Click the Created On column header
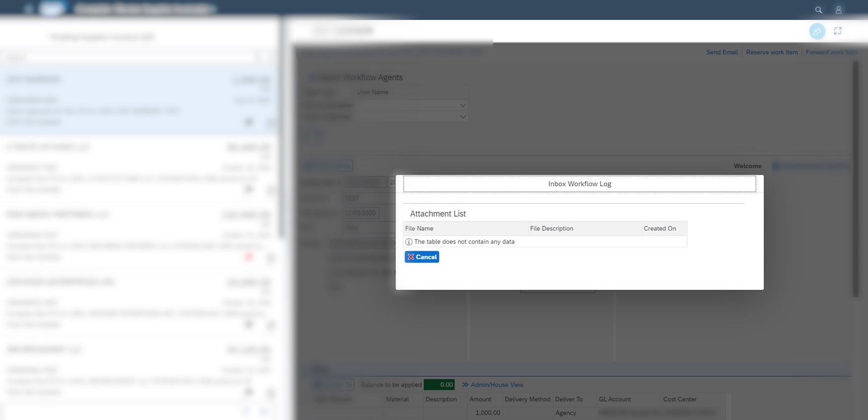Screen dimensions: 868x420 click(x=664, y=228)
